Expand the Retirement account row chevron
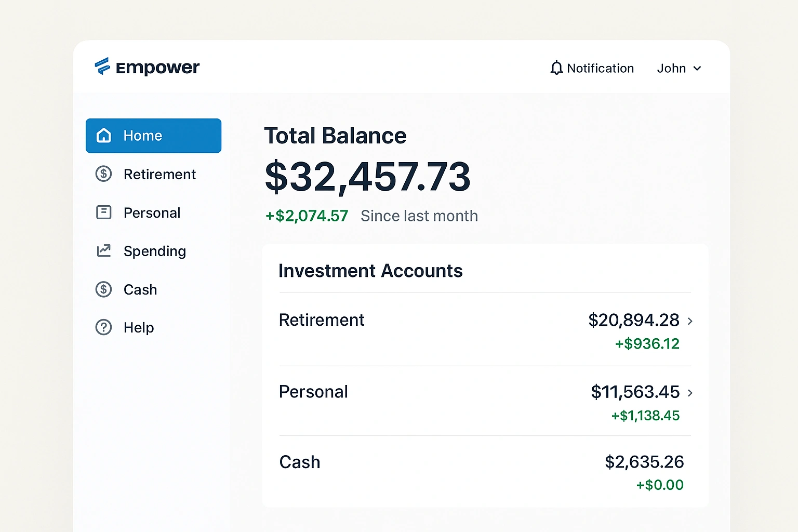Image resolution: width=798 pixels, height=532 pixels. click(x=690, y=322)
